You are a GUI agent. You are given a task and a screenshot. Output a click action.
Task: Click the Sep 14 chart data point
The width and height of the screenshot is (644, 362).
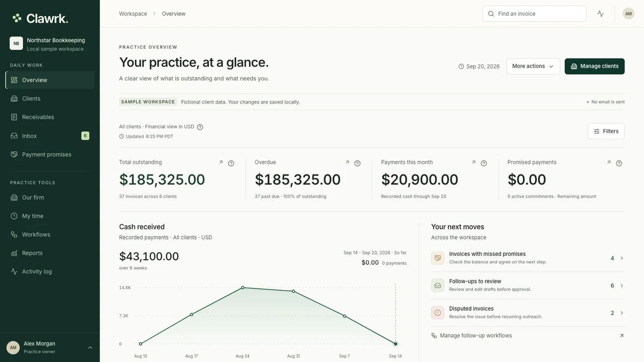click(395, 344)
